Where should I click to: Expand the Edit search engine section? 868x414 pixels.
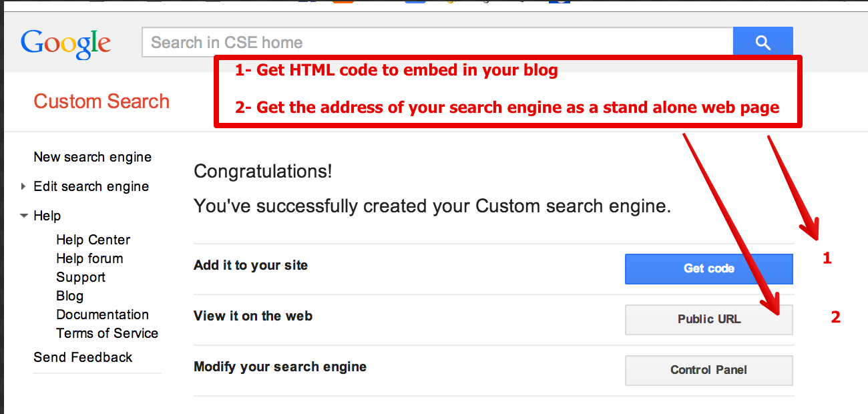coord(23,186)
